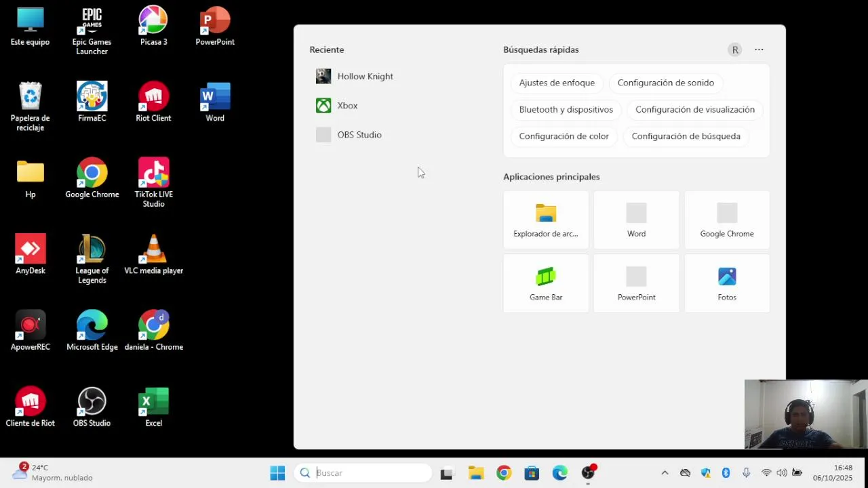Select Google Chrome desktop shortcut
This screenshot has height=488, width=868.
tap(92, 179)
